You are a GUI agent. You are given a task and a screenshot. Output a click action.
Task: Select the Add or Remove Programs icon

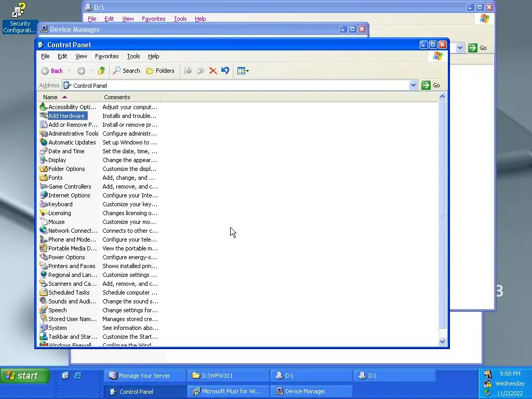click(x=44, y=125)
